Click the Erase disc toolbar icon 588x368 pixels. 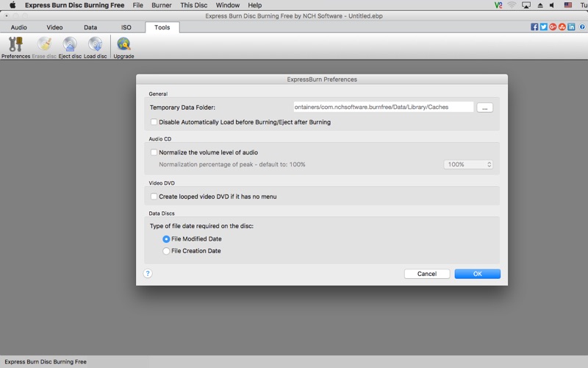click(44, 47)
